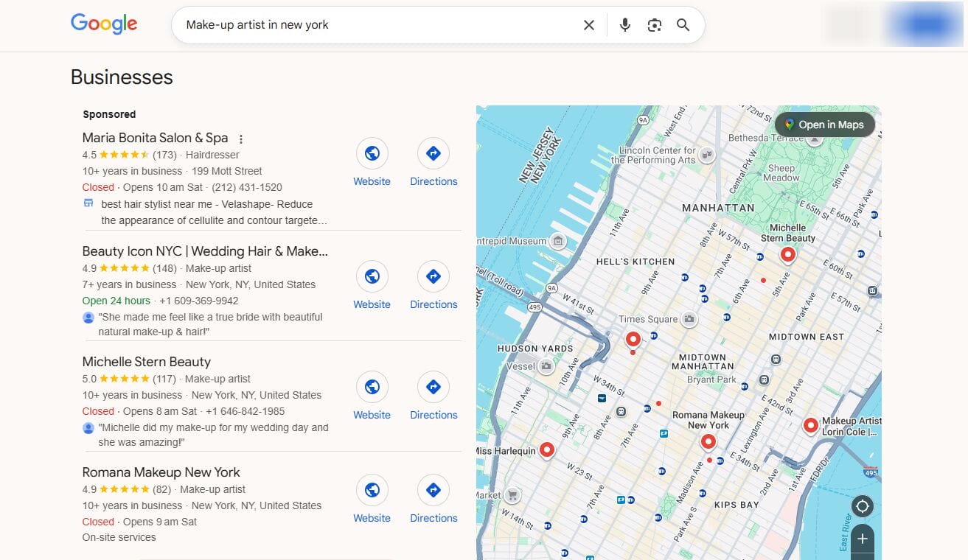968x560 pixels.
Task: Click into the Google search field
Action: coord(376,25)
